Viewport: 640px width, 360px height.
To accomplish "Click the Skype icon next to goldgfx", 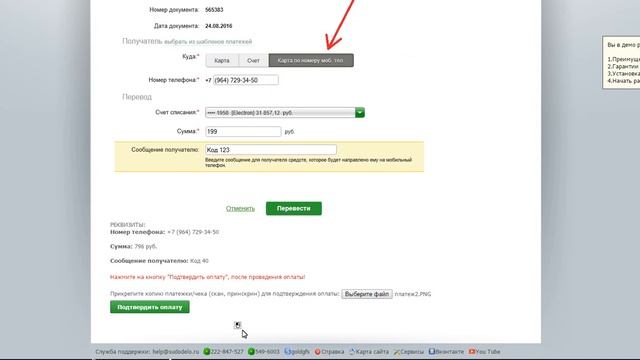I will click(287, 351).
